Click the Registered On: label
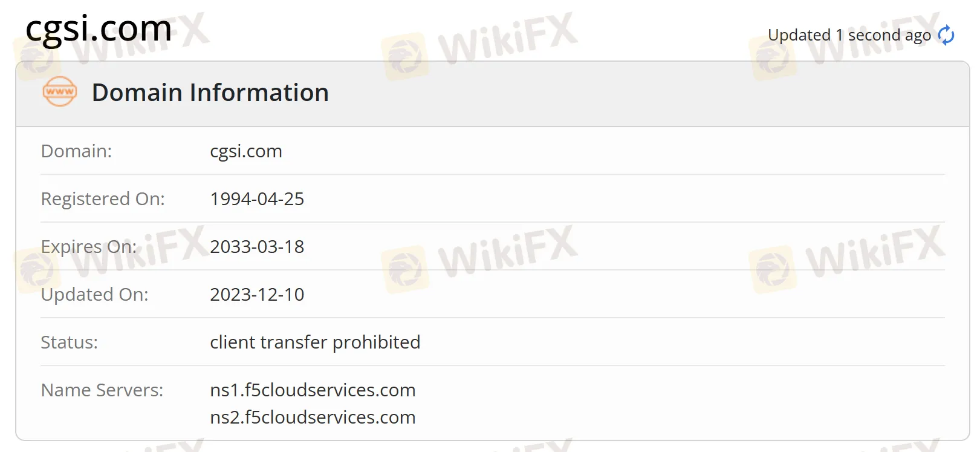 [103, 199]
